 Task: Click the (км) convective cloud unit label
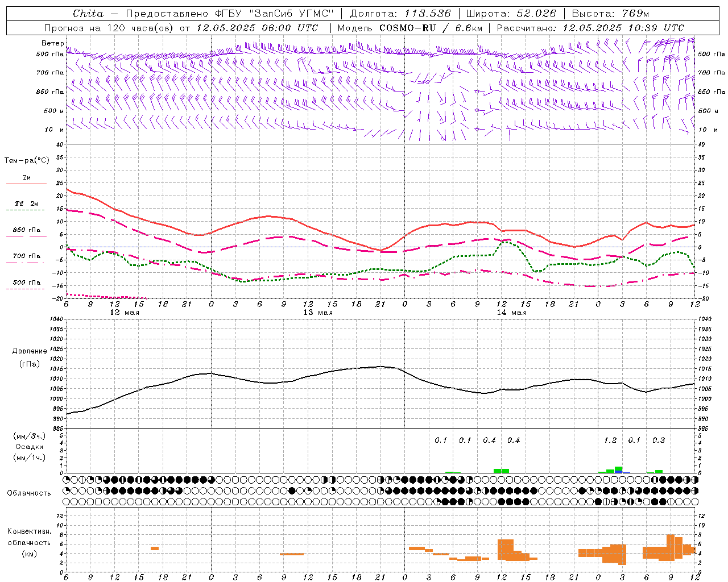[30, 554]
